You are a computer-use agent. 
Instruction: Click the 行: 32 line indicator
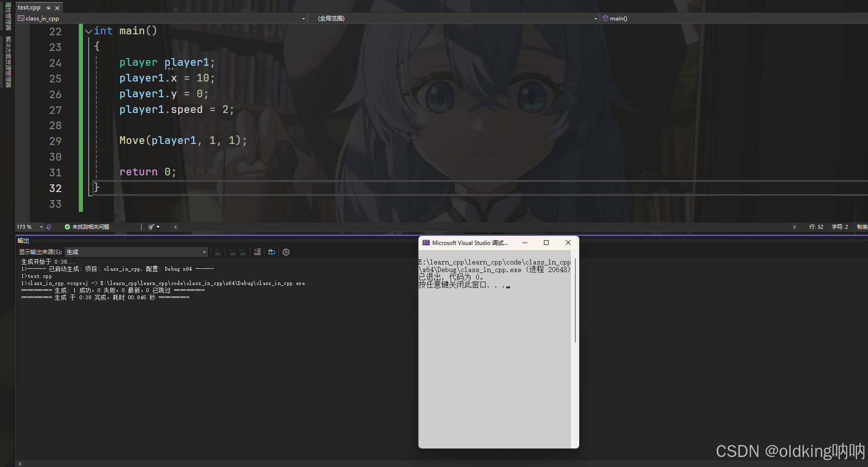click(x=816, y=227)
